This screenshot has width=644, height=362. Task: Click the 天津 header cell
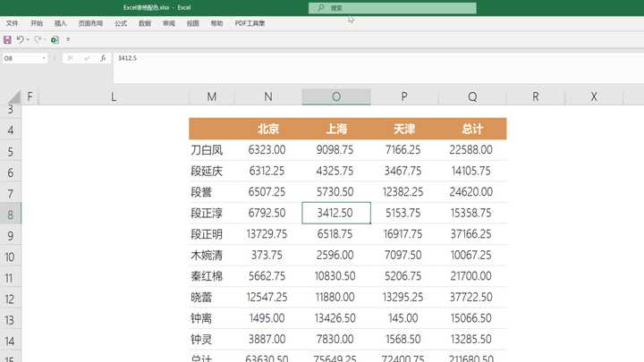(x=404, y=129)
